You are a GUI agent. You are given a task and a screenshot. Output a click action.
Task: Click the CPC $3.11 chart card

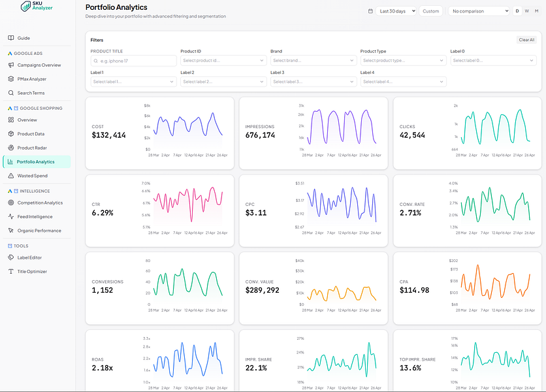[x=313, y=211]
